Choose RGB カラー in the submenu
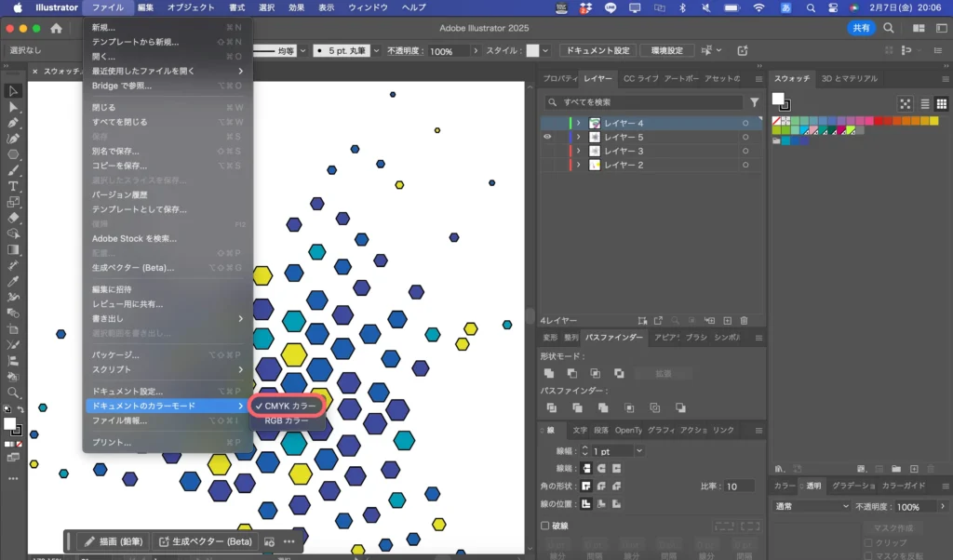 coord(287,421)
